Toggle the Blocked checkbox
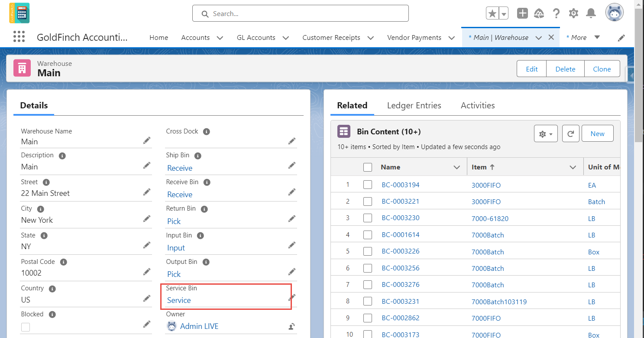This screenshot has height=338, width=644. [x=26, y=327]
